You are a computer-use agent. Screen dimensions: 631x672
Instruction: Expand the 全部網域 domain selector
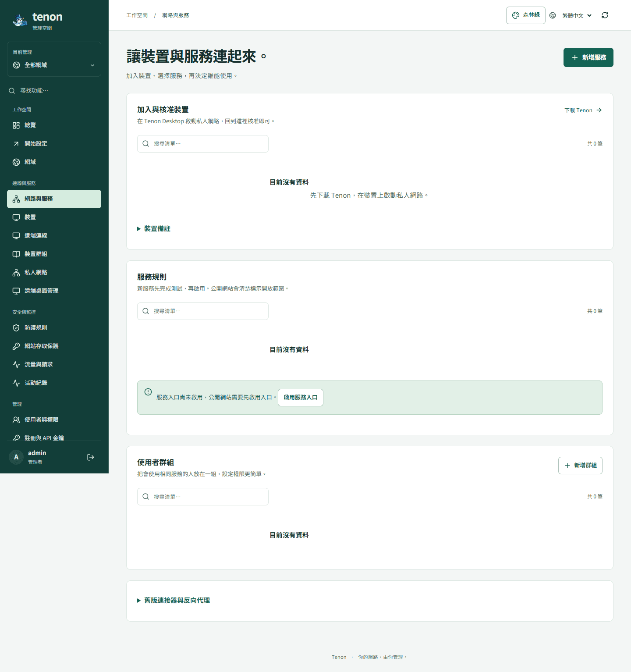tap(54, 65)
